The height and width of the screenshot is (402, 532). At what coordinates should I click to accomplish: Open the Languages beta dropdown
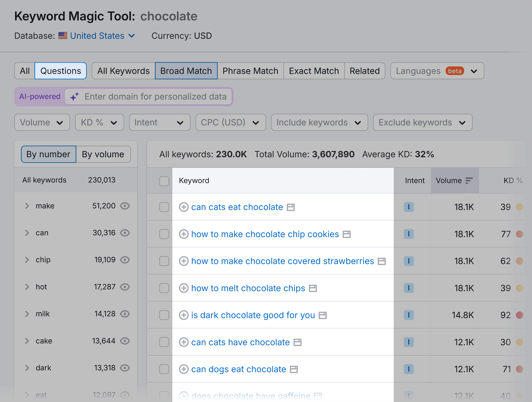coord(437,71)
